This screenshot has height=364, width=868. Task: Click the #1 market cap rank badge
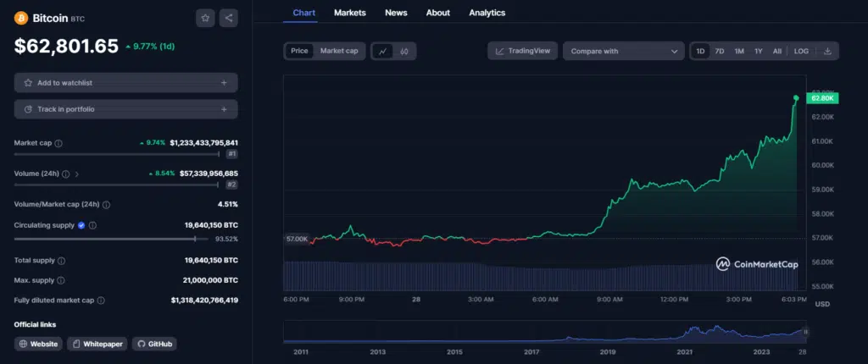(x=232, y=154)
